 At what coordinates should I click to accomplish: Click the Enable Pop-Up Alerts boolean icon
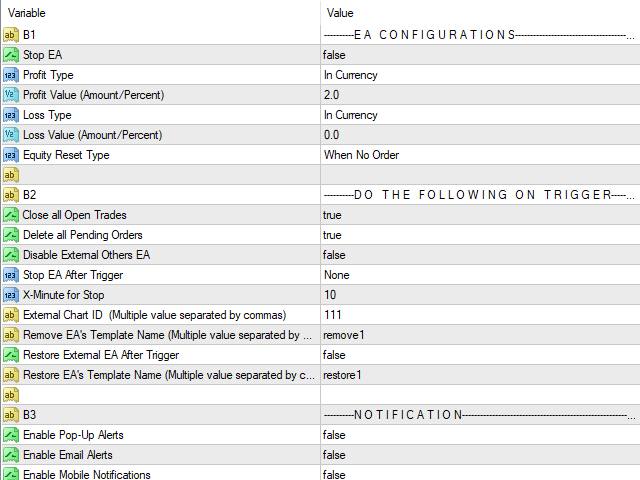[11, 435]
